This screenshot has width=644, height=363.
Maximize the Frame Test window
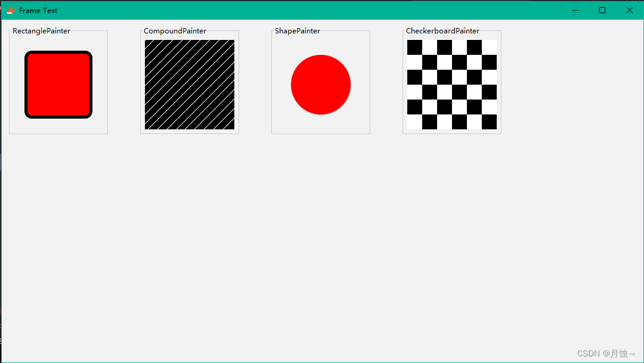click(602, 10)
